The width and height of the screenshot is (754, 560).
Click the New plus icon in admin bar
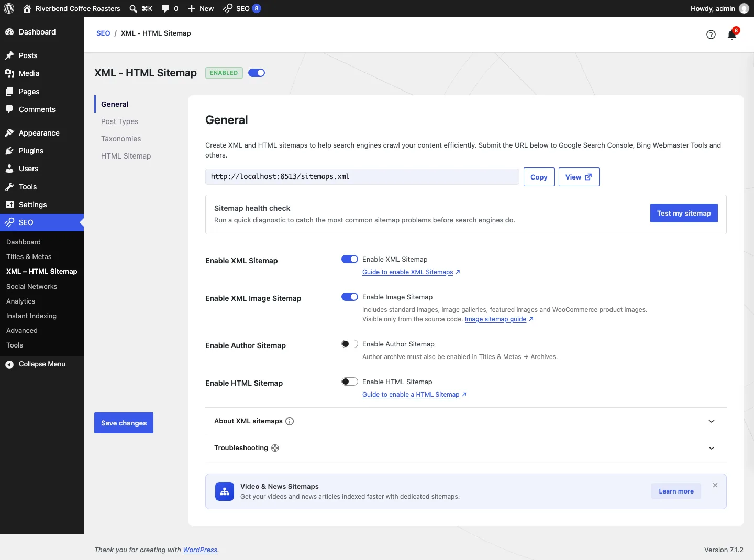[192, 8]
